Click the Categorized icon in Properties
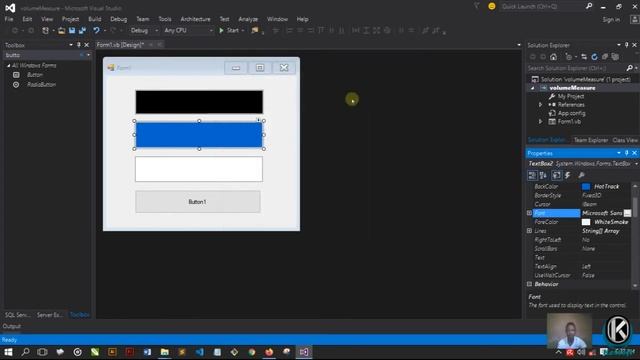The image size is (640, 360). pyautogui.click(x=532, y=175)
